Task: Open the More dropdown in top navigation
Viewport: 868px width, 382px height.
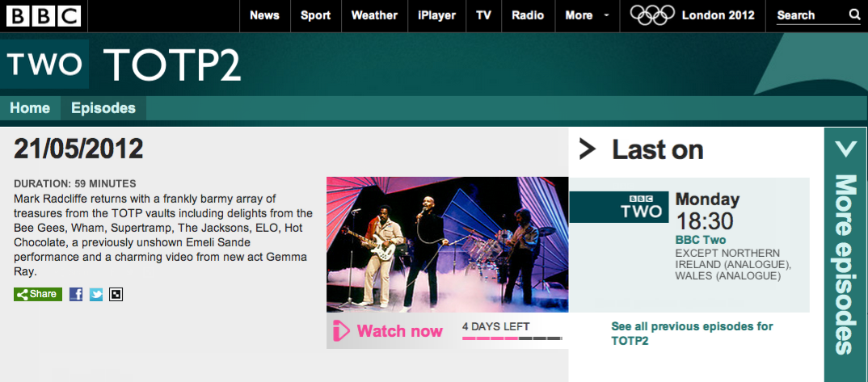Action: tap(585, 15)
